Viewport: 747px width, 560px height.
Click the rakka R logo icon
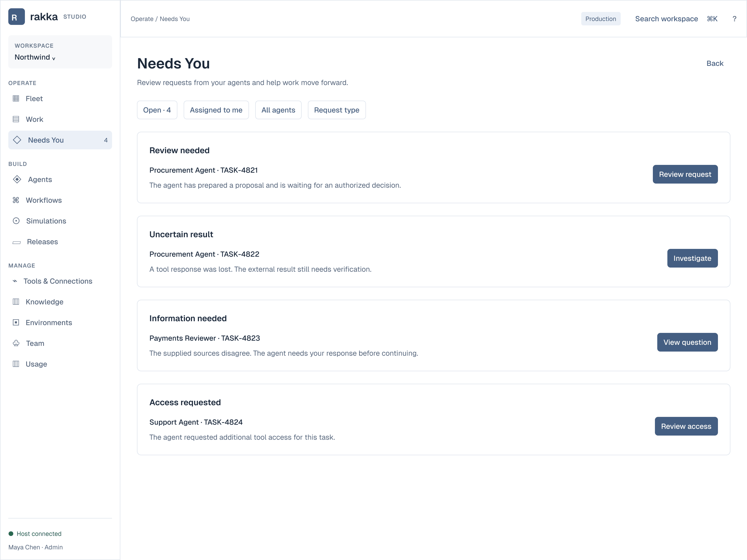coord(17,17)
